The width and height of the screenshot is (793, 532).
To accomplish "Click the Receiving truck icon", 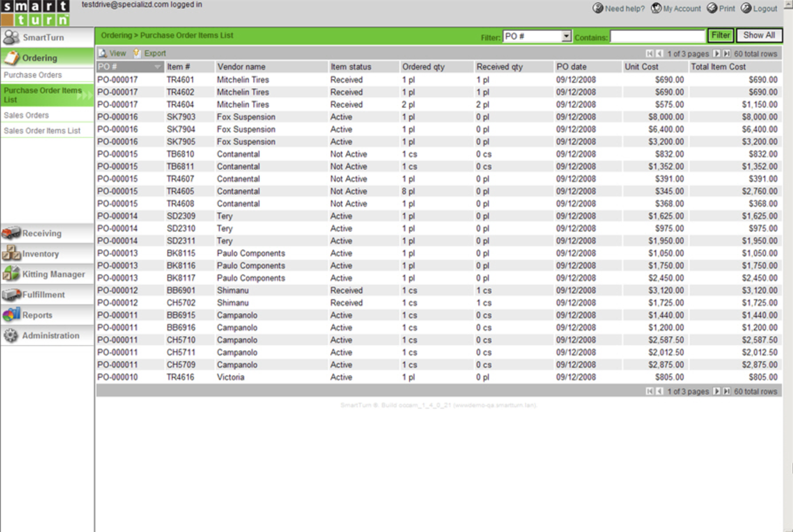I will point(11,233).
